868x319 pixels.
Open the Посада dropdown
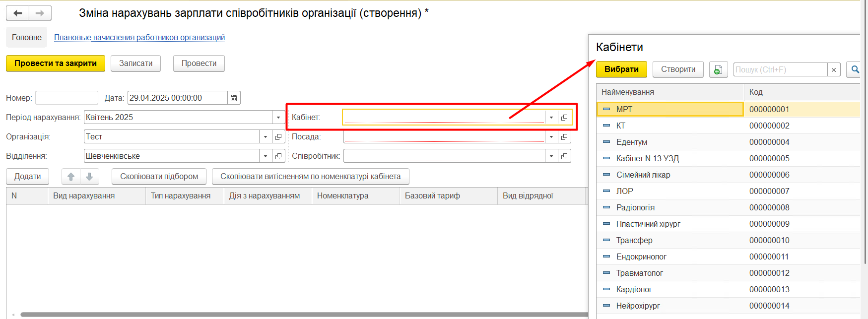[x=551, y=137]
